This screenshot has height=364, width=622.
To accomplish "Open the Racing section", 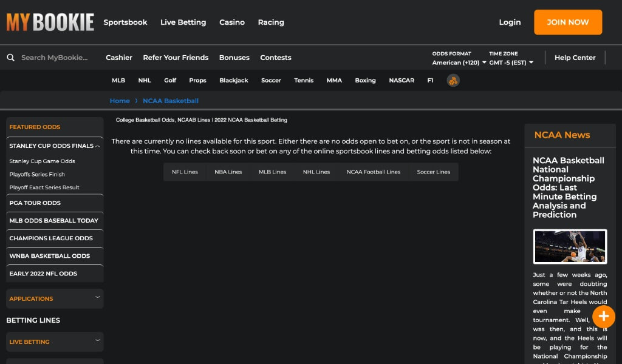I will tap(271, 22).
